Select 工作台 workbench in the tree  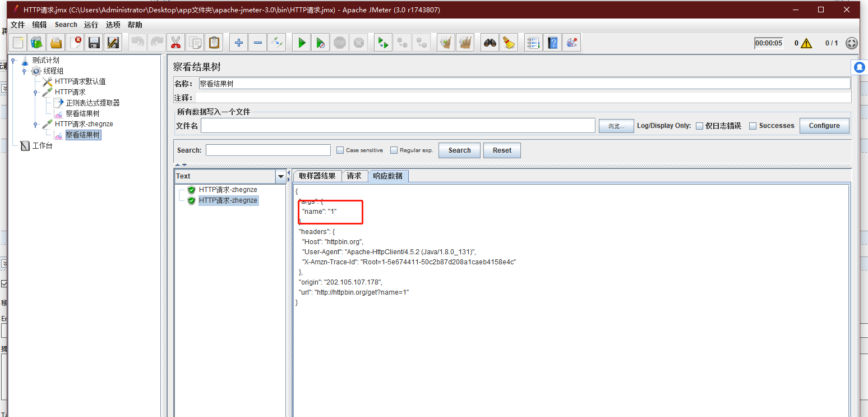coord(42,146)
